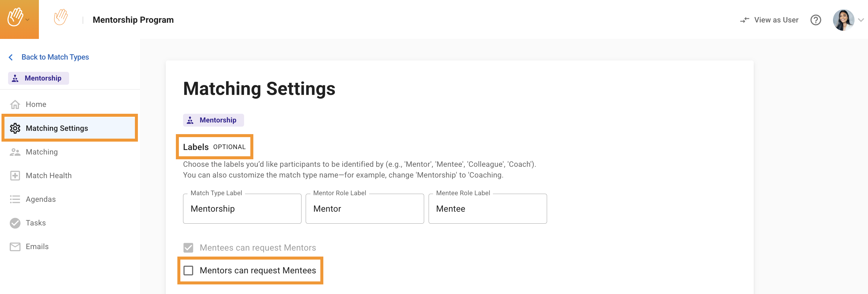This screenshot has height=294, width=868.
Task: Open the Matching sidebar item
Action: tap(42, 152)
